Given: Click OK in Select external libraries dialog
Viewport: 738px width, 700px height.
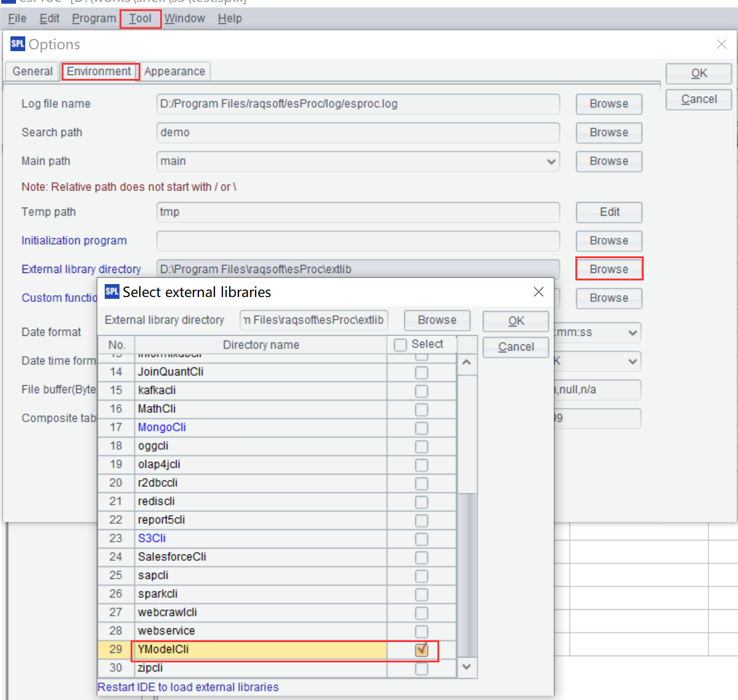Looking at the screenshot, I should [516, 321].
